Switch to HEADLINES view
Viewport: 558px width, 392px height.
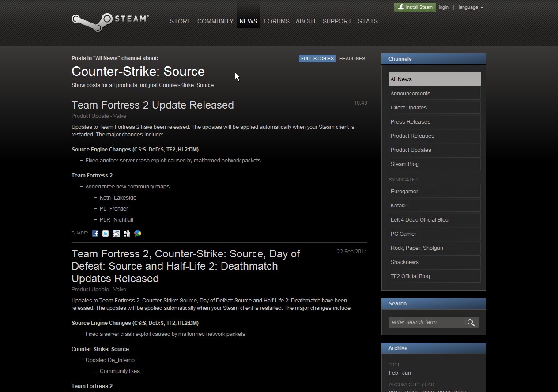tap(352, 58)
